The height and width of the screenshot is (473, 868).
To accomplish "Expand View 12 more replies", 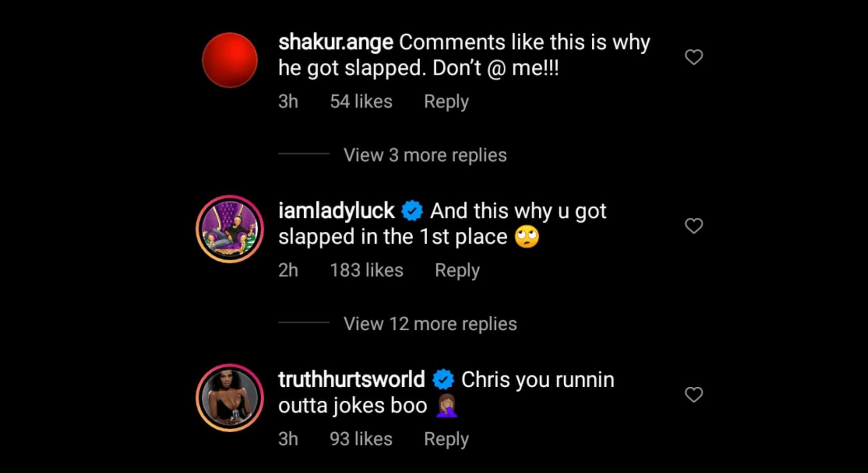I will (x=430, y=324).
